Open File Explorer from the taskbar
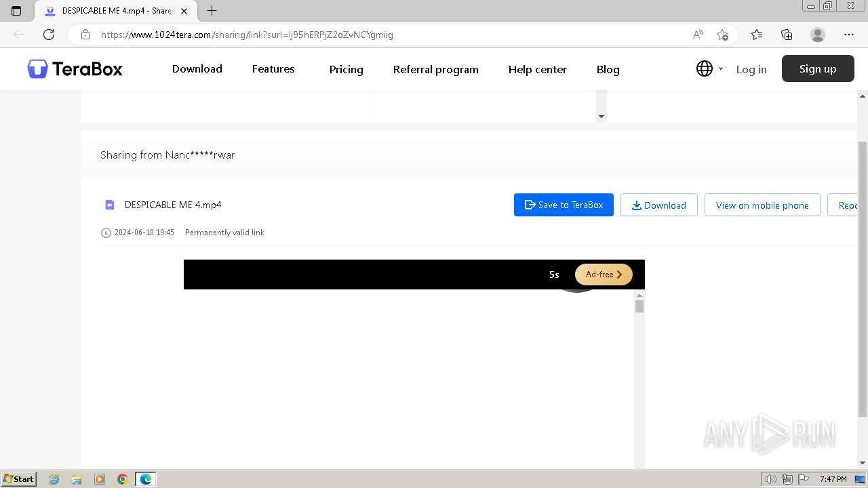 (77, 479)
